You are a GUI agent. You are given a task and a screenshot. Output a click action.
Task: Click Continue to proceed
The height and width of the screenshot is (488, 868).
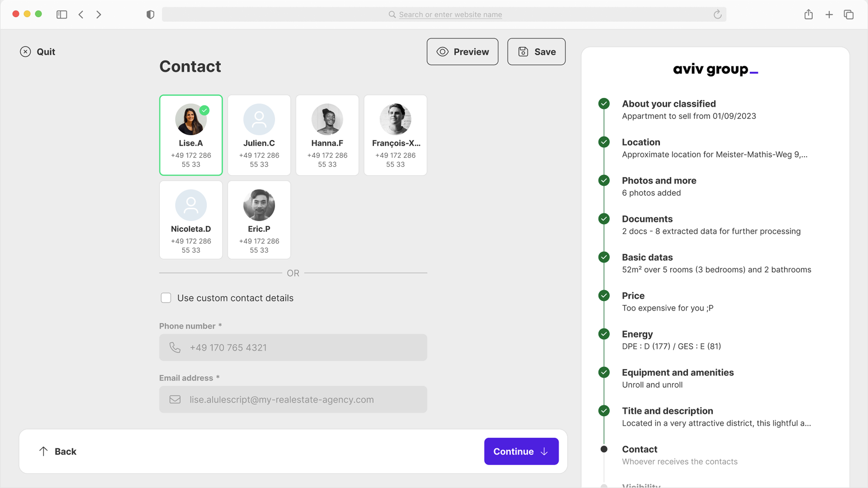pos(521,451)
